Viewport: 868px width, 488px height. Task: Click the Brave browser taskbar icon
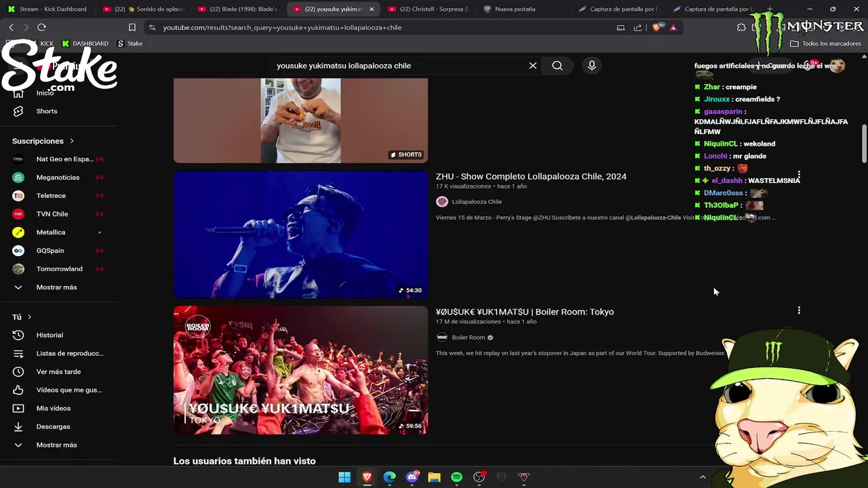tap(367, 477)
